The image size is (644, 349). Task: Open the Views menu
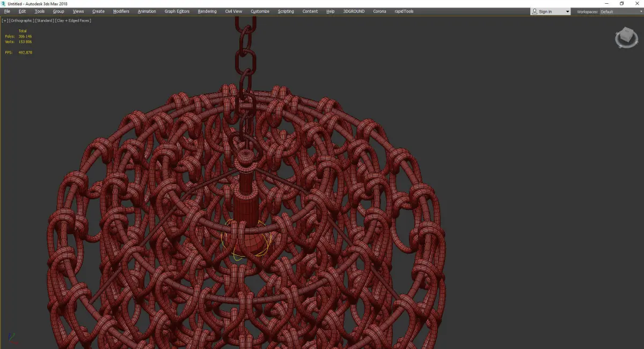78,11
